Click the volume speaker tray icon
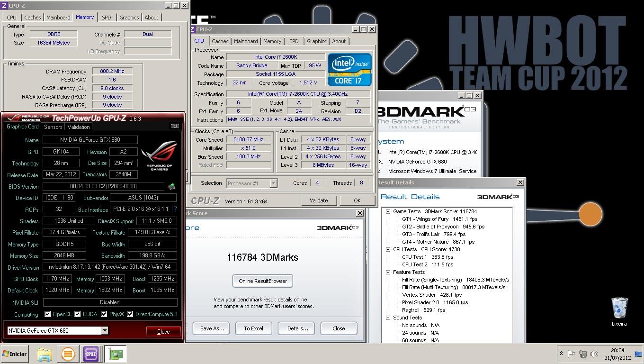Viewport: 644px width, 364px height. tap(594, 354)
